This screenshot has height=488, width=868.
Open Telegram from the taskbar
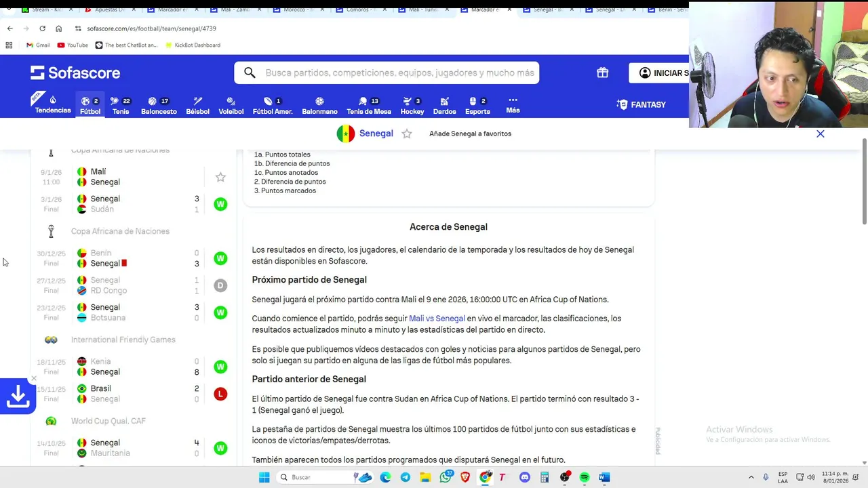click(405, 477)
